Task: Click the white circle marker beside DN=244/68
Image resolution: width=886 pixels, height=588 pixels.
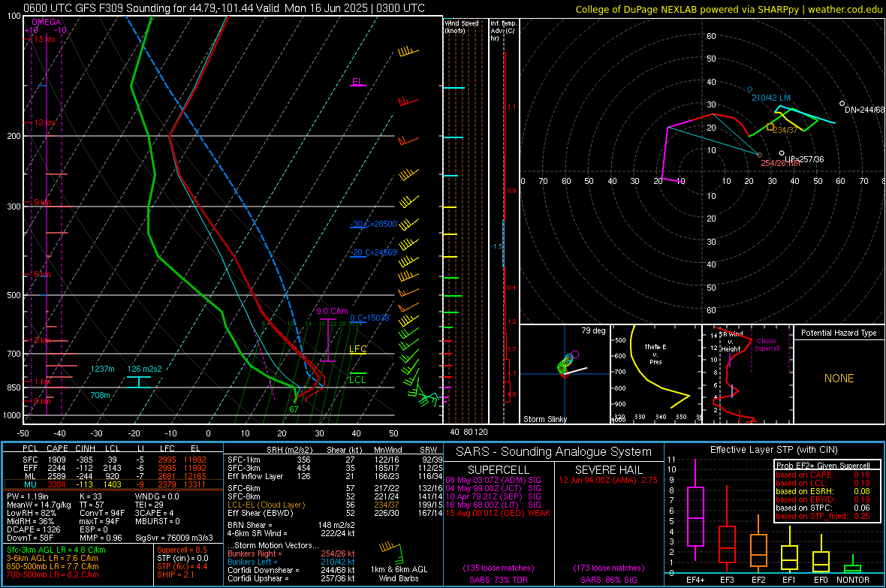Action: (842, 104)
